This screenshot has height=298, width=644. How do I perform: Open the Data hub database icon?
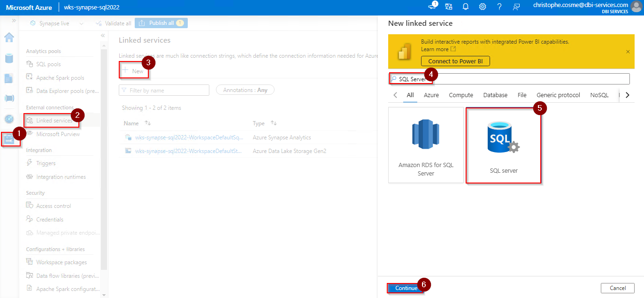click(9, 58)
